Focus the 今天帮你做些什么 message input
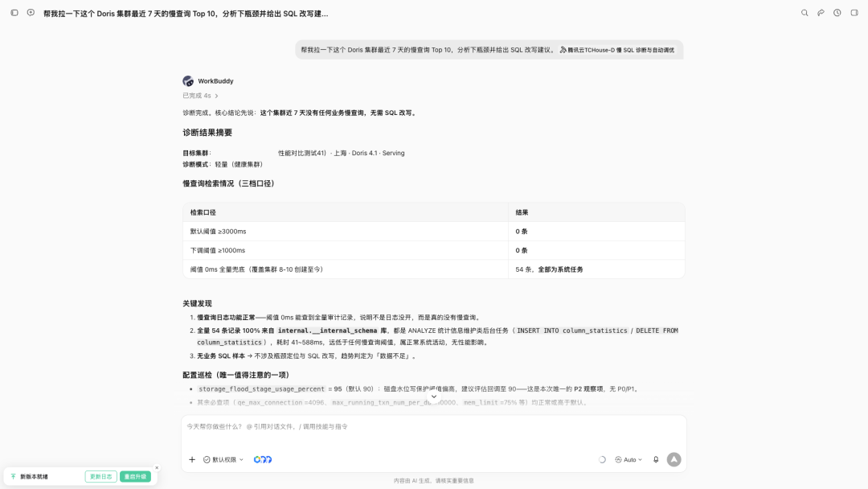Image resolution: width=868 pixels, height=489 pixels. (434, 426)
